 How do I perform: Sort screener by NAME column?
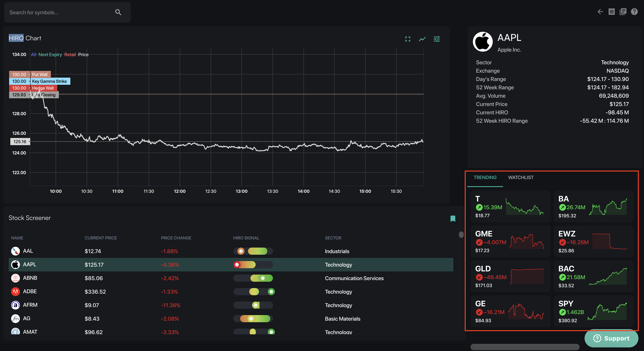click(x=17, y=238)
